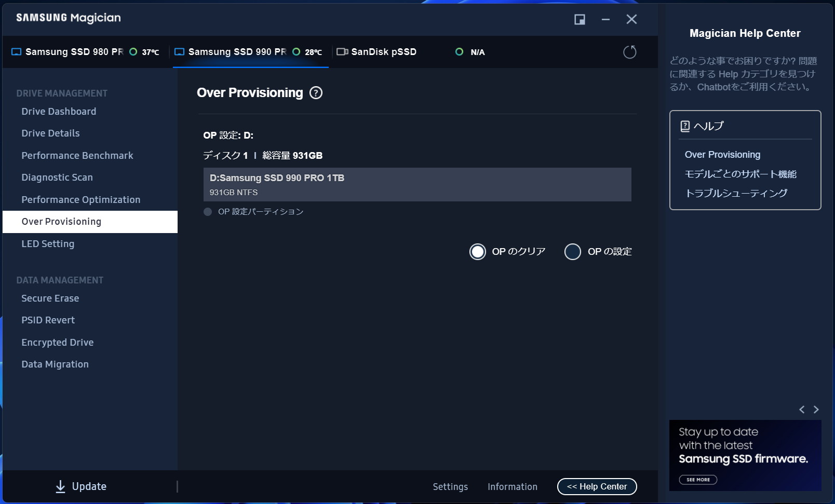The width and height of the screenshot is (835, 504).
Task: Select the OP のクリア radio button
Action: point(477,252)
